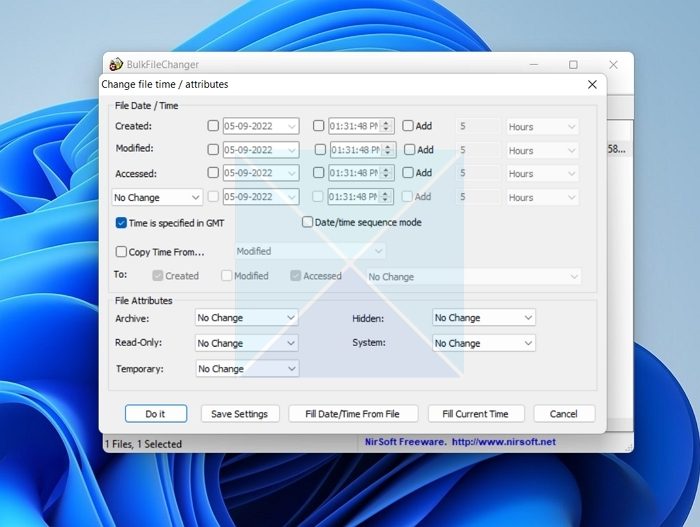The width and height of the screenshot is (700, 527).
Task: Open the Hours unit dropdown in Created row
Action: point(542,127)
